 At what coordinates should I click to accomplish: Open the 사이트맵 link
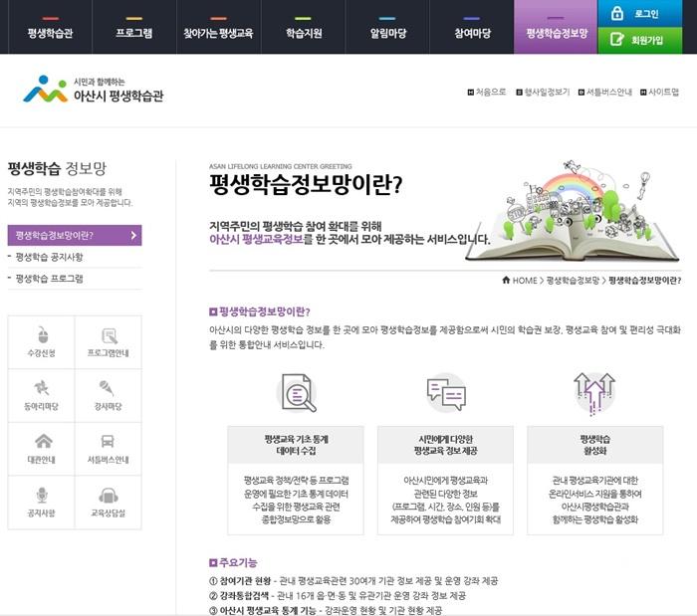(x=659, y=92)
